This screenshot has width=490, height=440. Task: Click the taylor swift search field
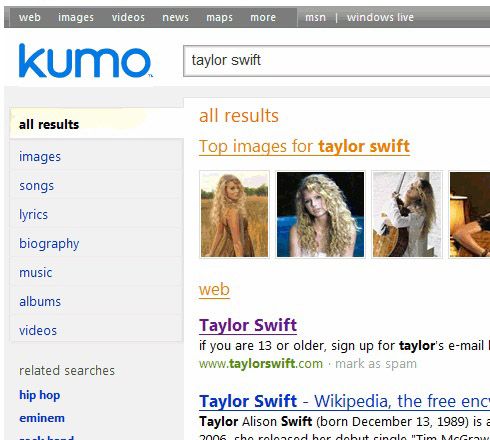[x=337, y=61]
